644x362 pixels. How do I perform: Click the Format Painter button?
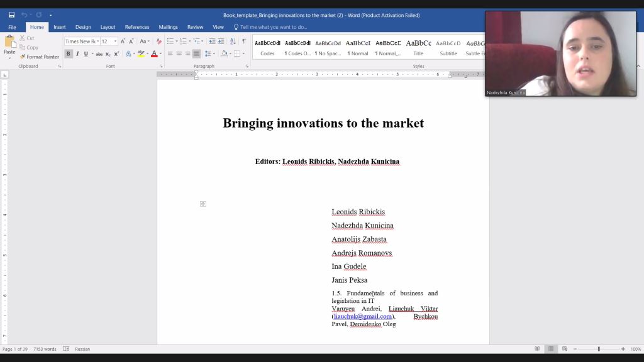pos(40,57)
